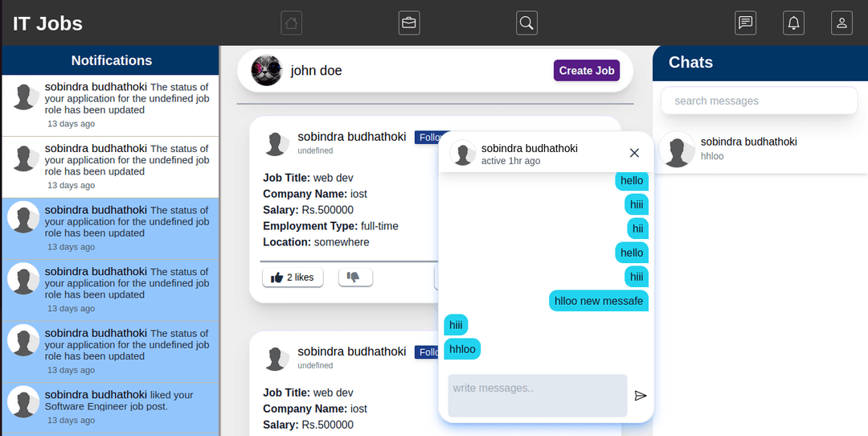868x436 pixels.
Task: Click the 'john doe' name text
Action: coord(316,70)
